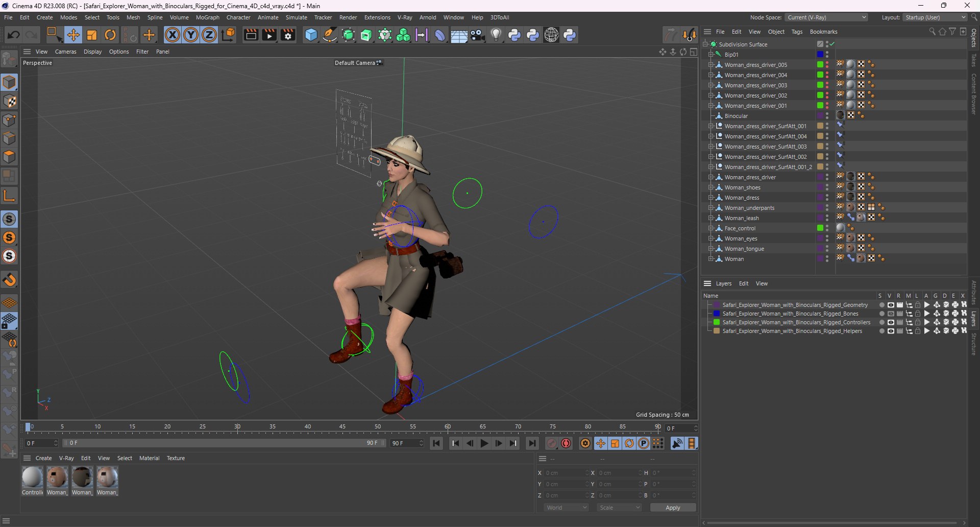This screenshot has width=980, height=527.
Task: Open the Structure side tab
Action: coord(974,344)
